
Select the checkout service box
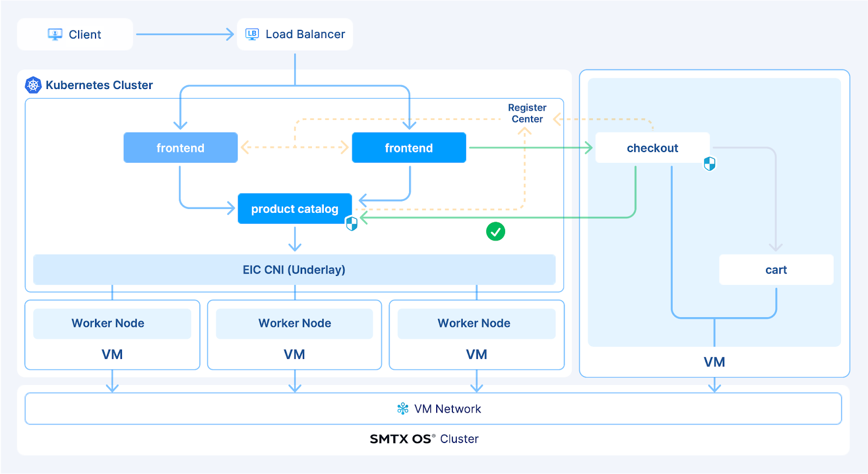pyautogui.click(x=652, y=148)
